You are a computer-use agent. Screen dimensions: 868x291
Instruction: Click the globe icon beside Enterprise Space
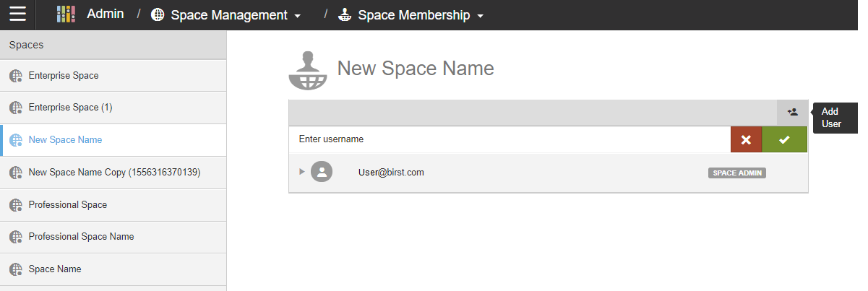[x=16, y=76]
